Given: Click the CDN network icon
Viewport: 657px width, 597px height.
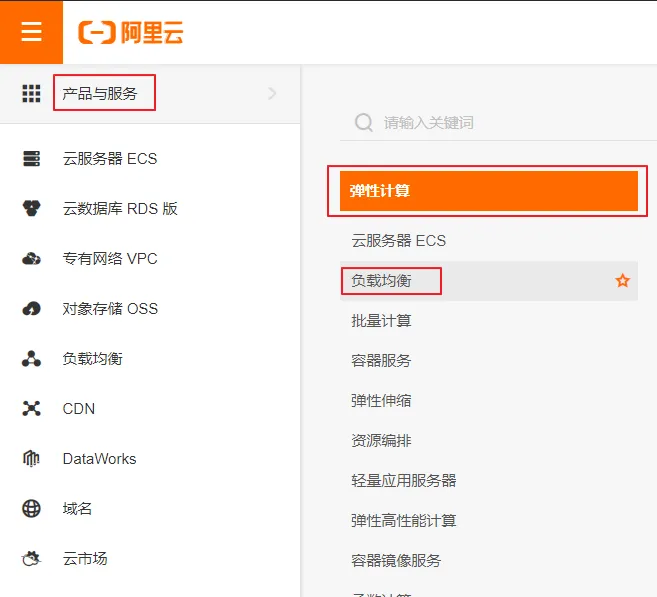Looking at the screenshot, I should [x=31, y=408].
